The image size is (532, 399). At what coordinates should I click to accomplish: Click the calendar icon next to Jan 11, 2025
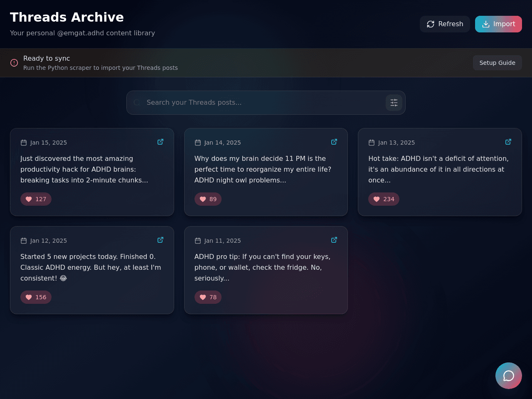[198, 241]
